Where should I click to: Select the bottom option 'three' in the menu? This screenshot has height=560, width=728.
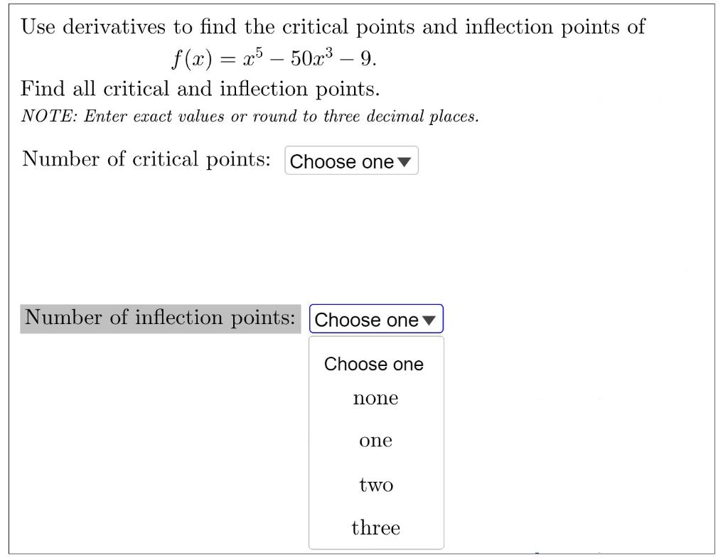375,528
